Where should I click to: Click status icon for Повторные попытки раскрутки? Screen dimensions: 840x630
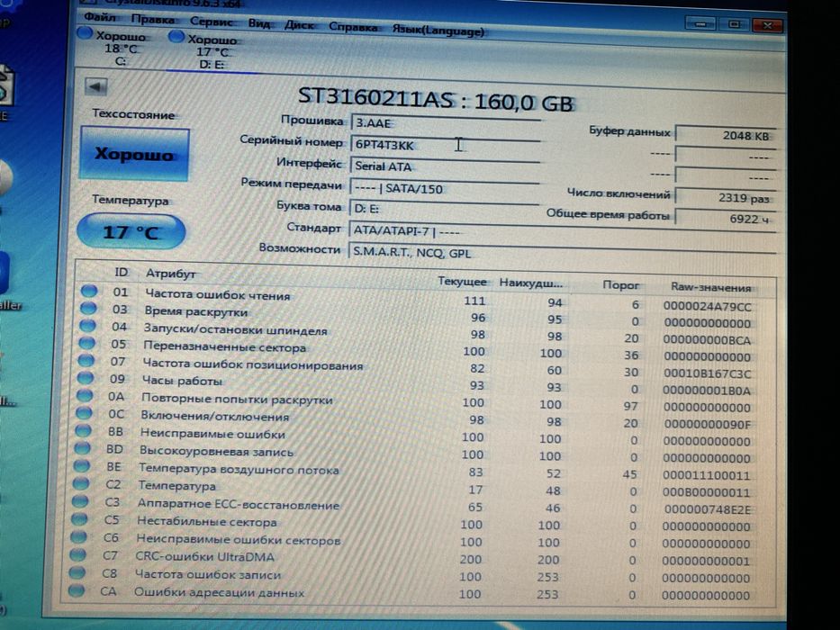coord(84,395)
